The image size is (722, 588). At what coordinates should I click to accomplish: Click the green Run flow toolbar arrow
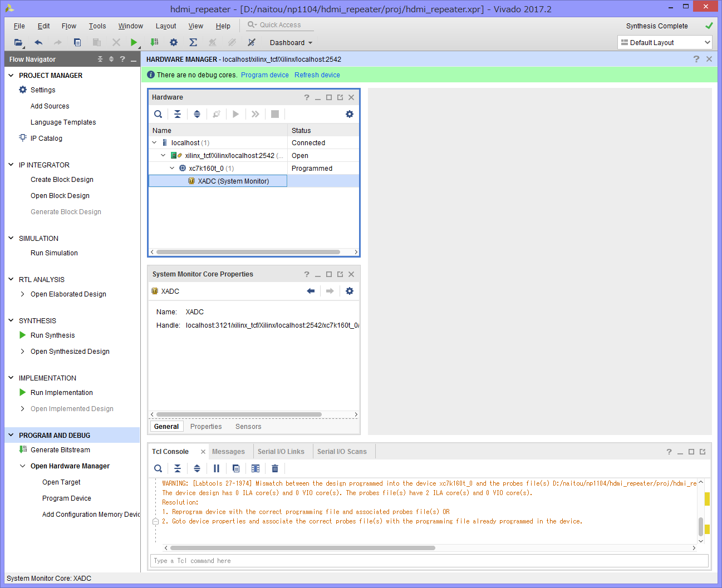pyautogui.click(x=134, y=42)
